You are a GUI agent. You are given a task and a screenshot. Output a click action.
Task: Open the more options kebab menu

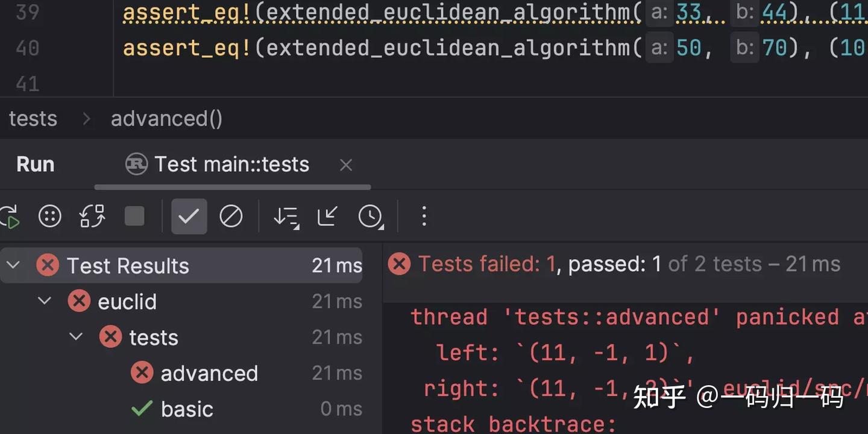(x=424, y=216)
